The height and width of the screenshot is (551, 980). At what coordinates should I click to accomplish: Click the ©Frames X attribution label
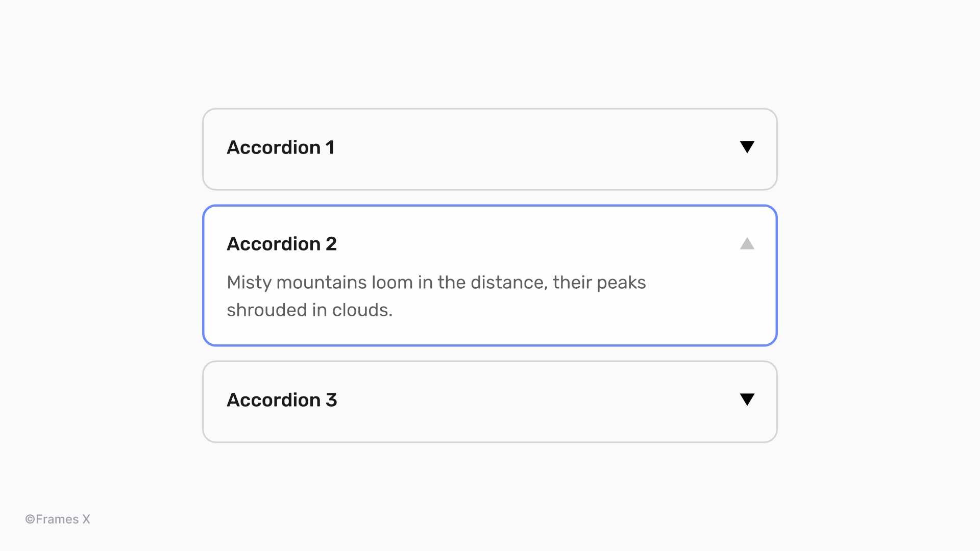[x=57, y=519]
